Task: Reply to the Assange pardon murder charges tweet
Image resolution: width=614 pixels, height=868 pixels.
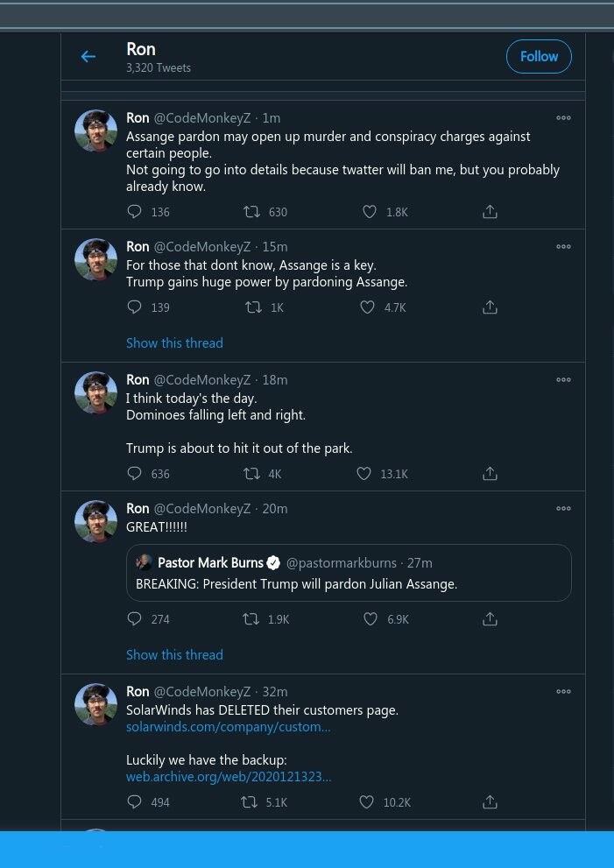Action: point(135,212)
